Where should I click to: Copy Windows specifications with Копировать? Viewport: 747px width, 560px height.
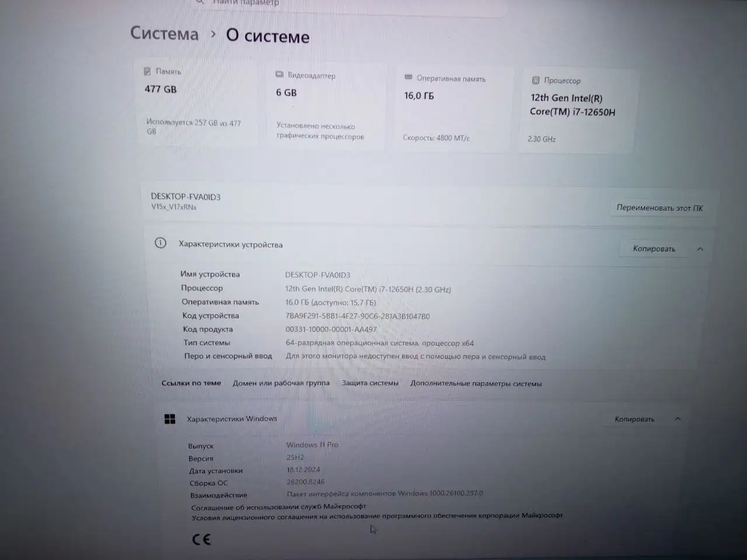click(x=634, y=419)
